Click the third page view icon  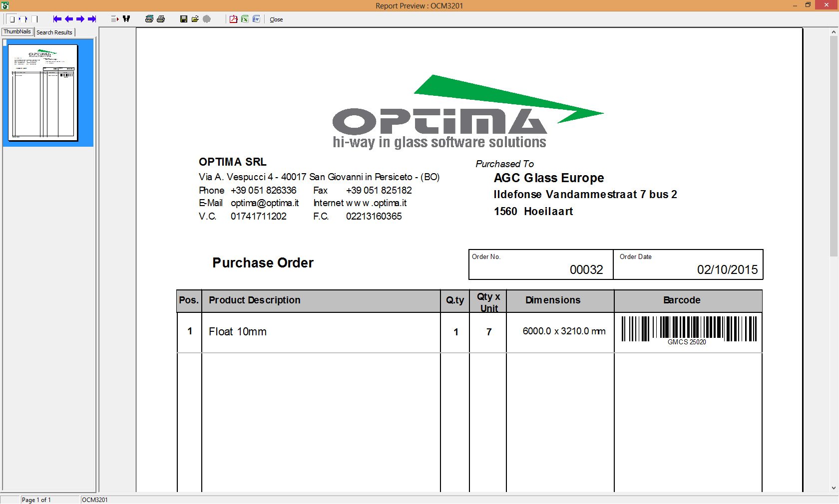click(34, 19)
